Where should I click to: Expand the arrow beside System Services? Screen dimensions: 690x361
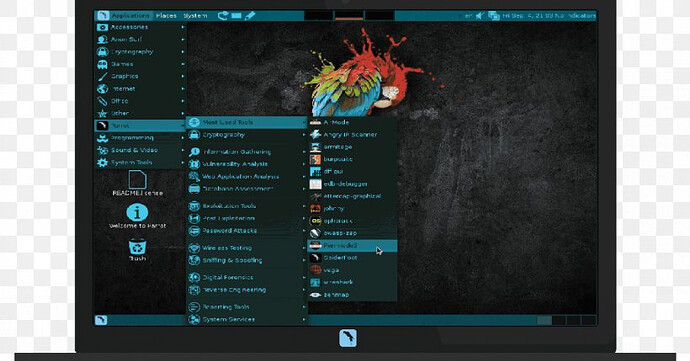point(304,320)
